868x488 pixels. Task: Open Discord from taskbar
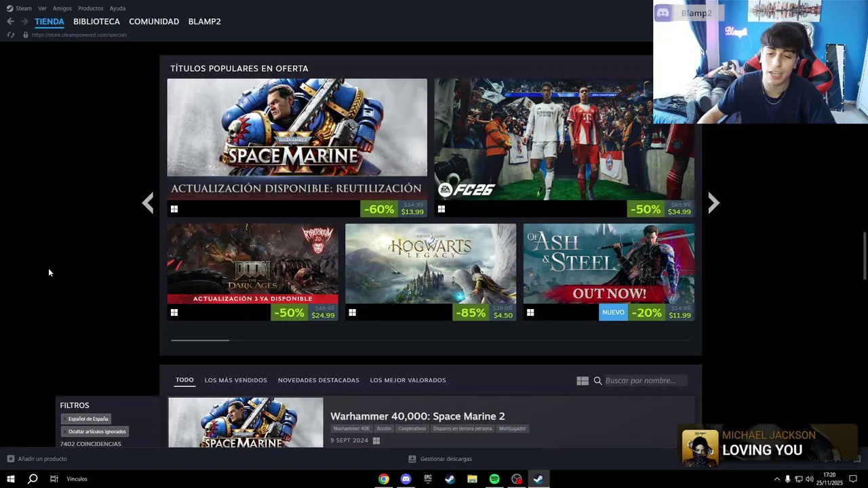click(x=406, y=479)
